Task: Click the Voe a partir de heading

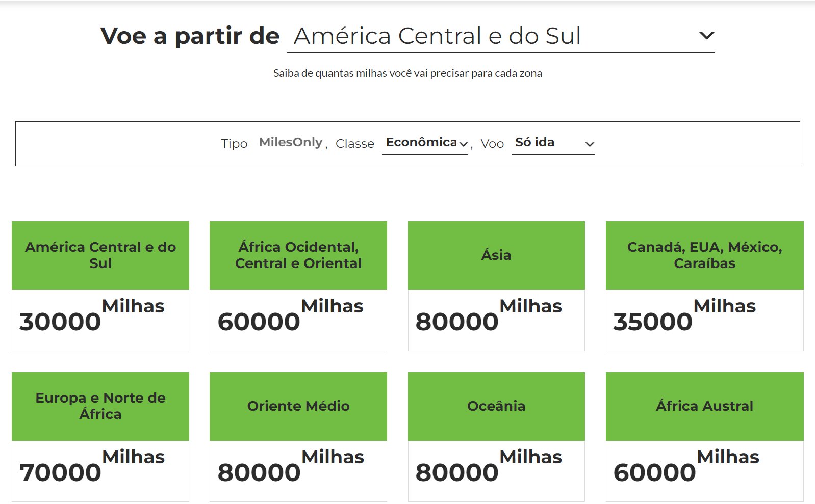Action: [x=190, y=36]
